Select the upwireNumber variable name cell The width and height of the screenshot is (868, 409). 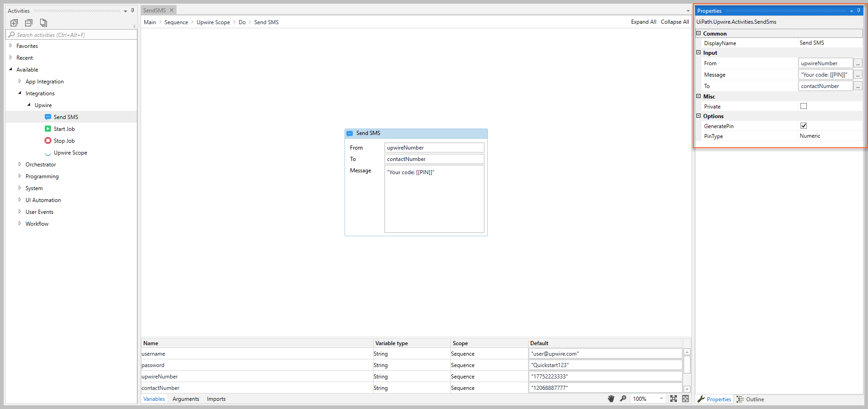[257, 376]
